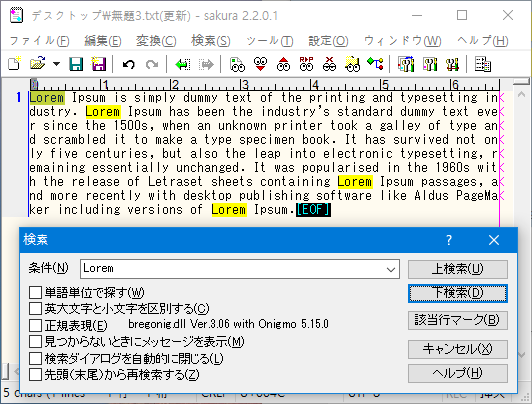
Task: Undo the last edit
Action: (x=129, y=64)
